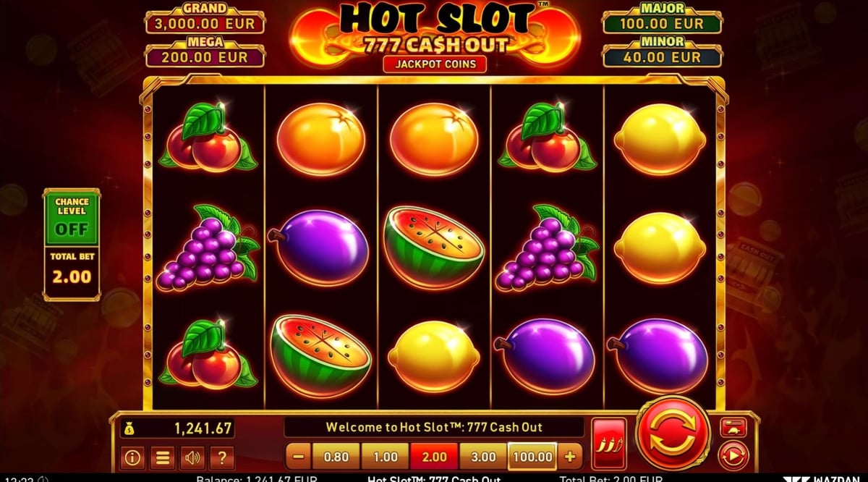The height and width of the screenshot is (482, 868).
Task: Pick the 100.00 maximum bet
Action: pos(532,457)
